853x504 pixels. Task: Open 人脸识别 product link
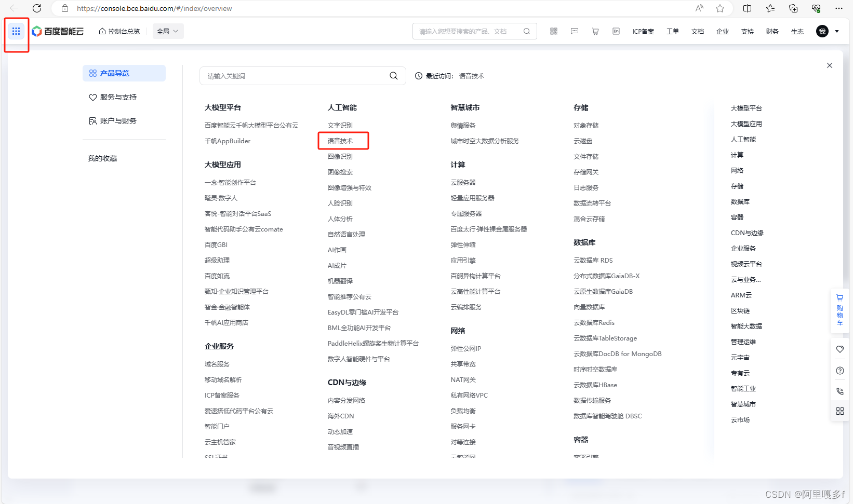click(340, 203)
